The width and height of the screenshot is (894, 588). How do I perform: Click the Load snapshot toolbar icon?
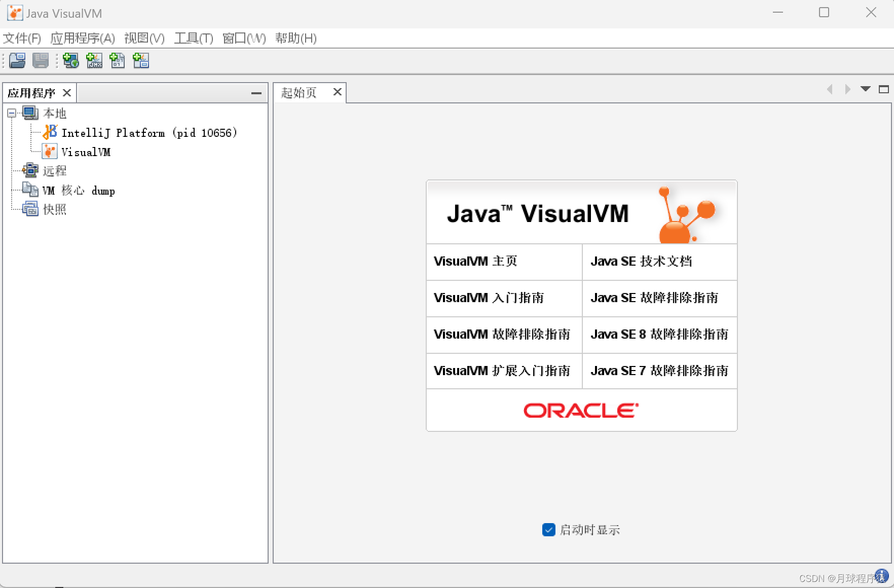(x=17, y=61)
